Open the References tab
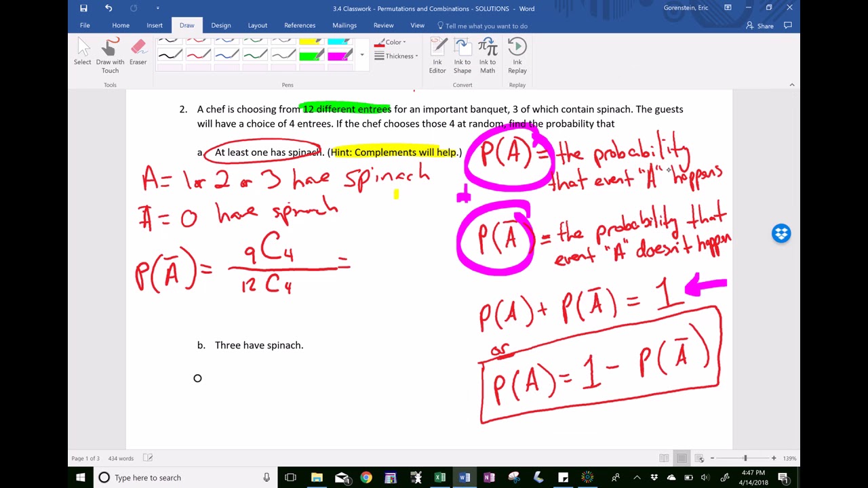868x488 pixels. [300, 26]
